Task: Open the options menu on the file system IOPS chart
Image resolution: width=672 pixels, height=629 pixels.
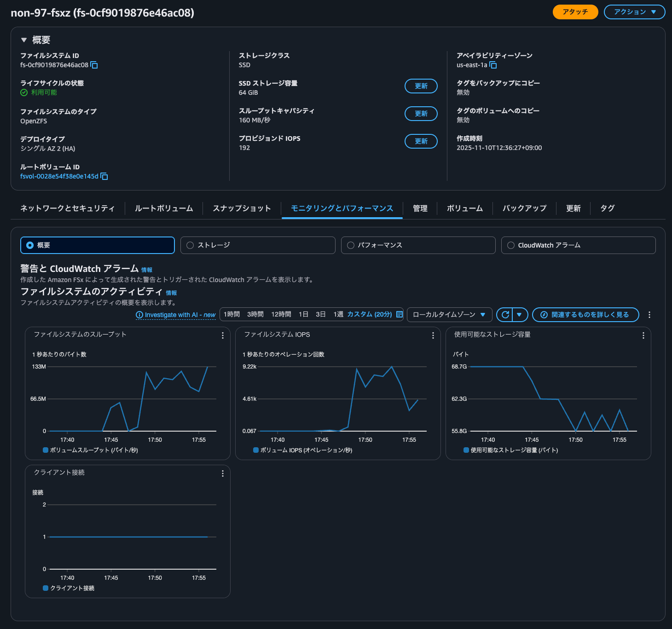Action: point(433,335)
